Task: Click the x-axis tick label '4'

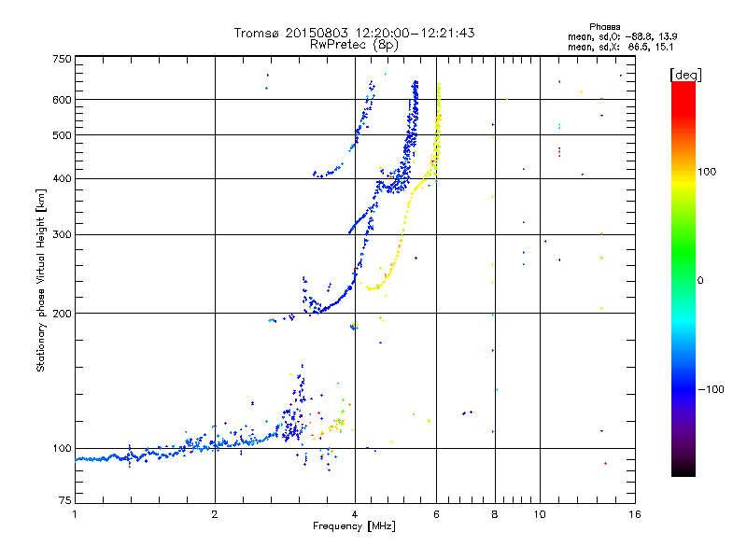Action: coord(355,514)
